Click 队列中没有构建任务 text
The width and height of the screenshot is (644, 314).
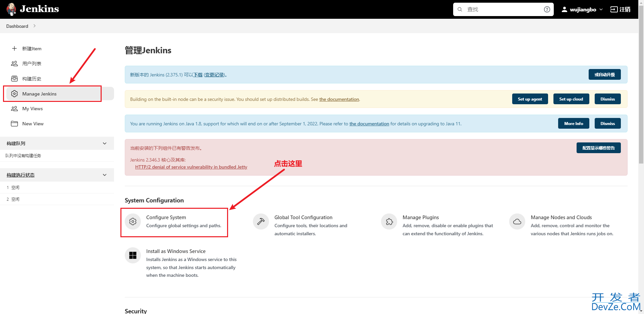[23, 155]
